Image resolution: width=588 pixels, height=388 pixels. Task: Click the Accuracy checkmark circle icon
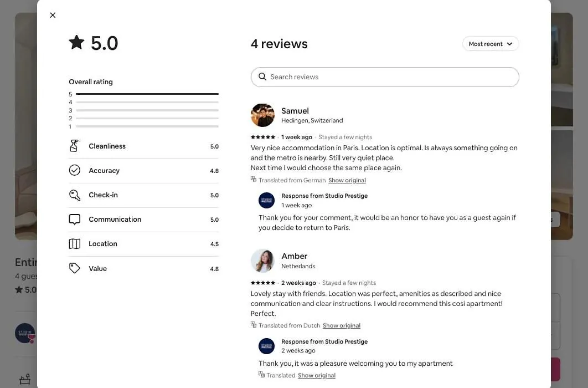point(75,170)
